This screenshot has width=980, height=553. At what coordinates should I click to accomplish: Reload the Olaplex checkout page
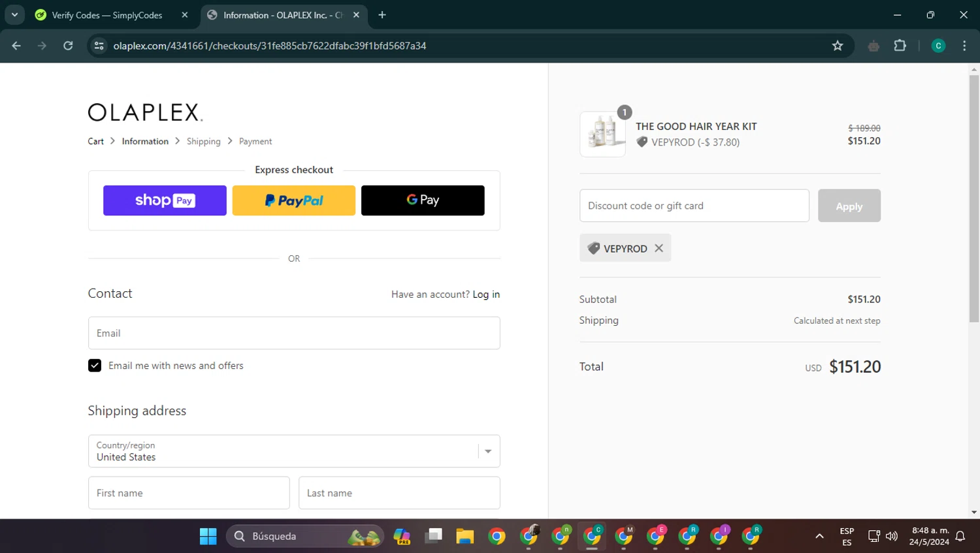pyautogui.click(x=68, y=46)
